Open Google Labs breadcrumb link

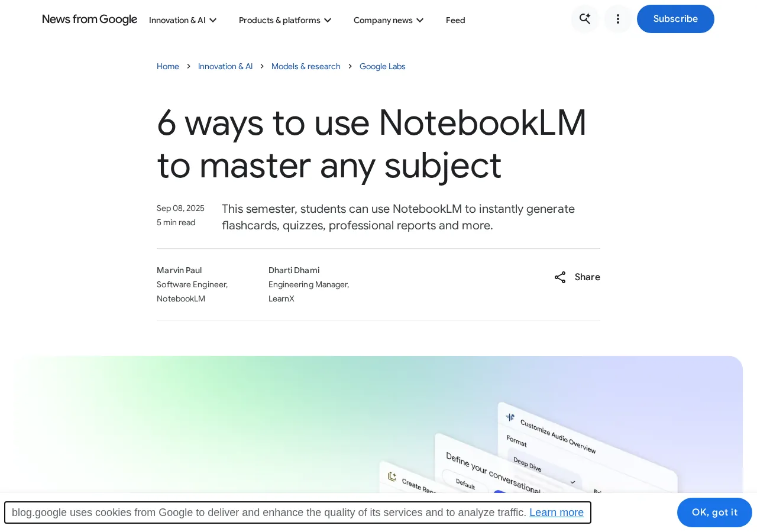(x=383, y=66)
